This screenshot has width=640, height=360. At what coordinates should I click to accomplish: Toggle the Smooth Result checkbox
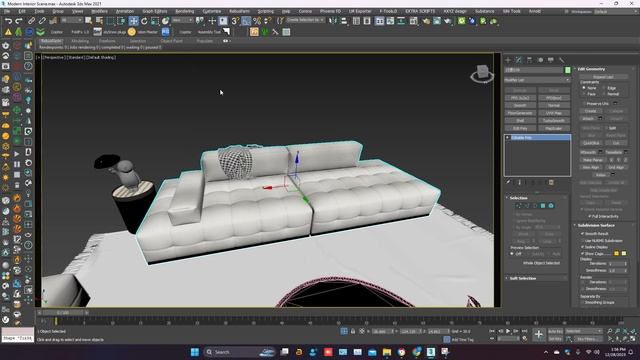[582, 233]
